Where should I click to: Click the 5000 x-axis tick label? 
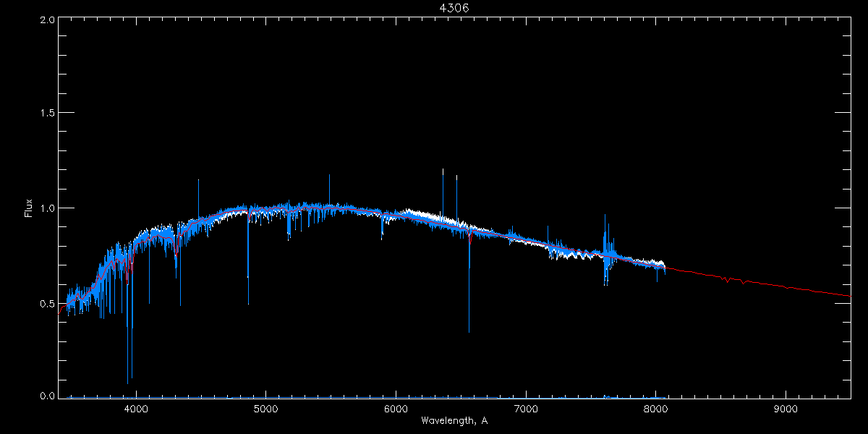(x=265, y=408)
